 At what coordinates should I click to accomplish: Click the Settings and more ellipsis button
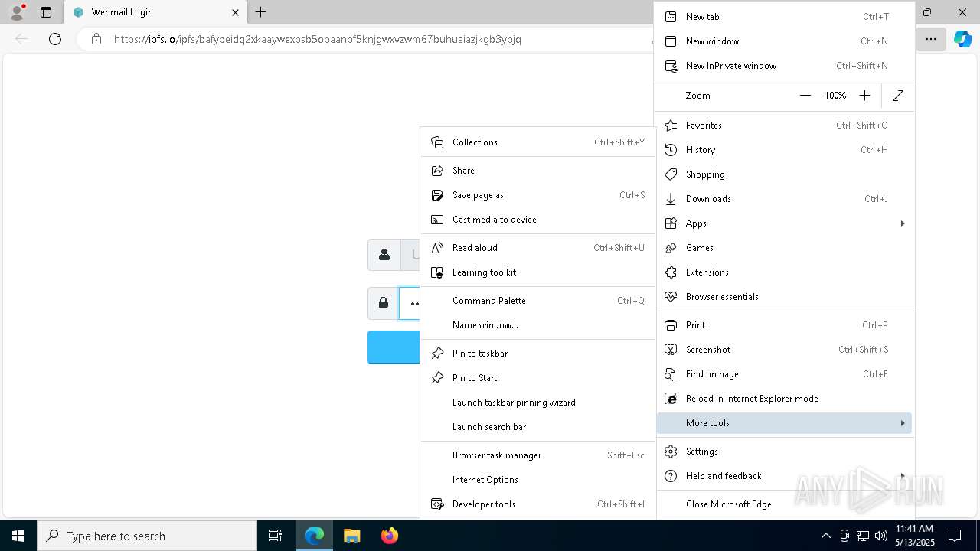tap(931, 38)
